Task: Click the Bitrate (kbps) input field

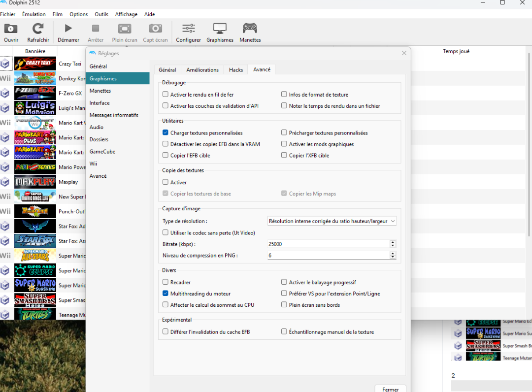Action: [x=328, y=244]
